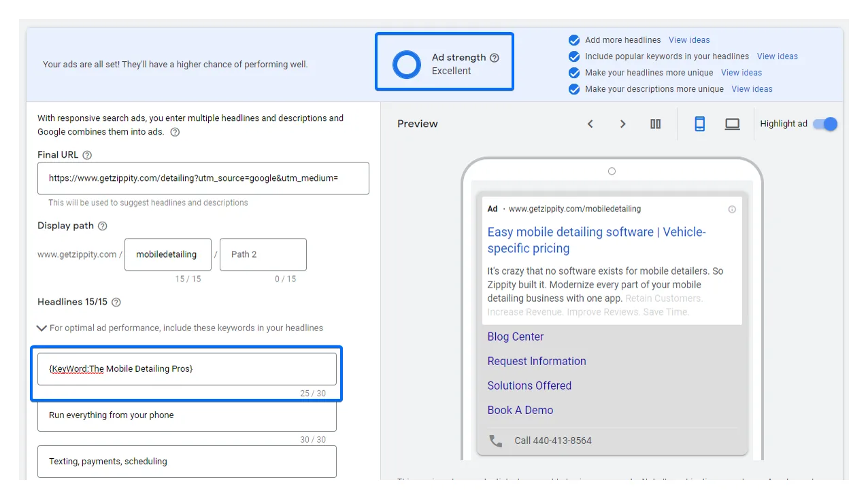Click checkmark beside Make your descriptions more unique
This screenshot has height=499, width=868.
[x=574, y=89]
